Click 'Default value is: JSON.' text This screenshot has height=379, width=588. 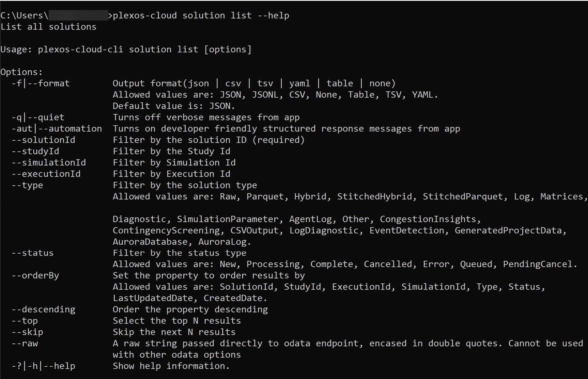[174, 106]
